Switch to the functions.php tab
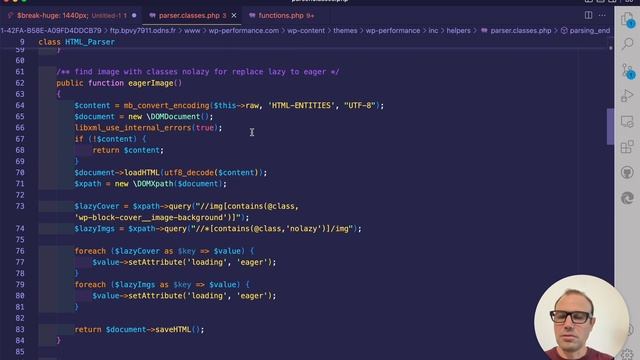 click(282, 16)
